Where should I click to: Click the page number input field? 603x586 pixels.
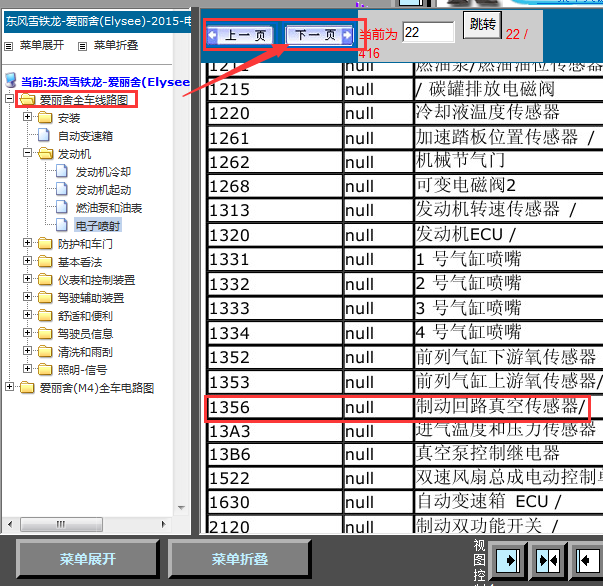(428, 32)
